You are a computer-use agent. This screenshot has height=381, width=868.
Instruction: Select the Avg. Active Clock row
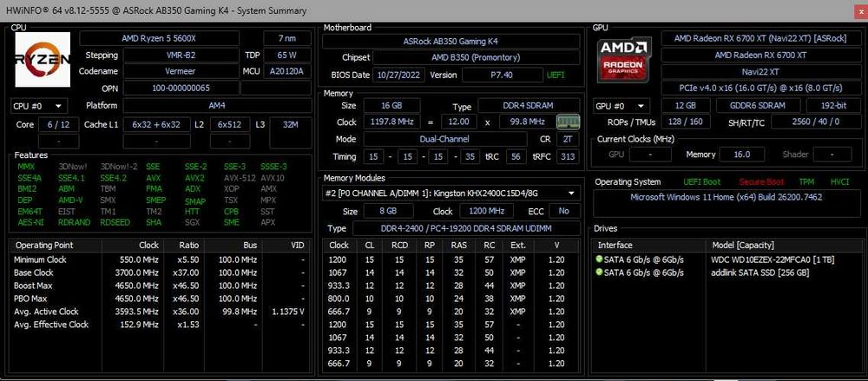160,312
